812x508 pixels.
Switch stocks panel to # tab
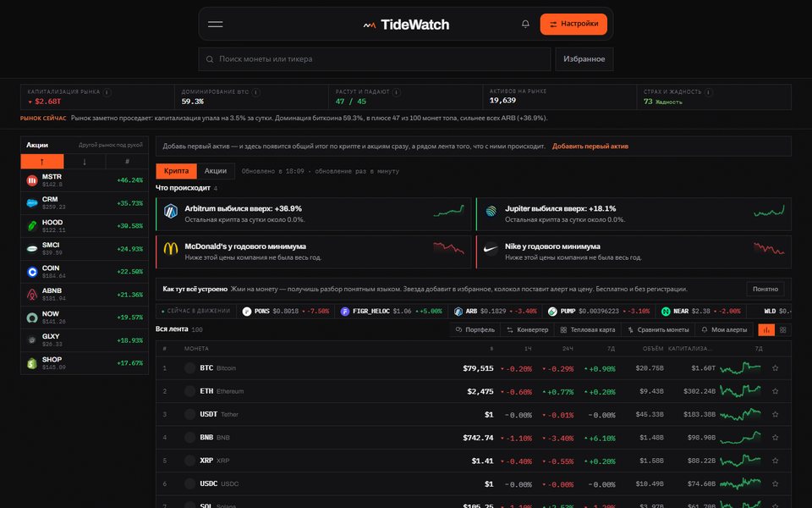coord(127,162)
